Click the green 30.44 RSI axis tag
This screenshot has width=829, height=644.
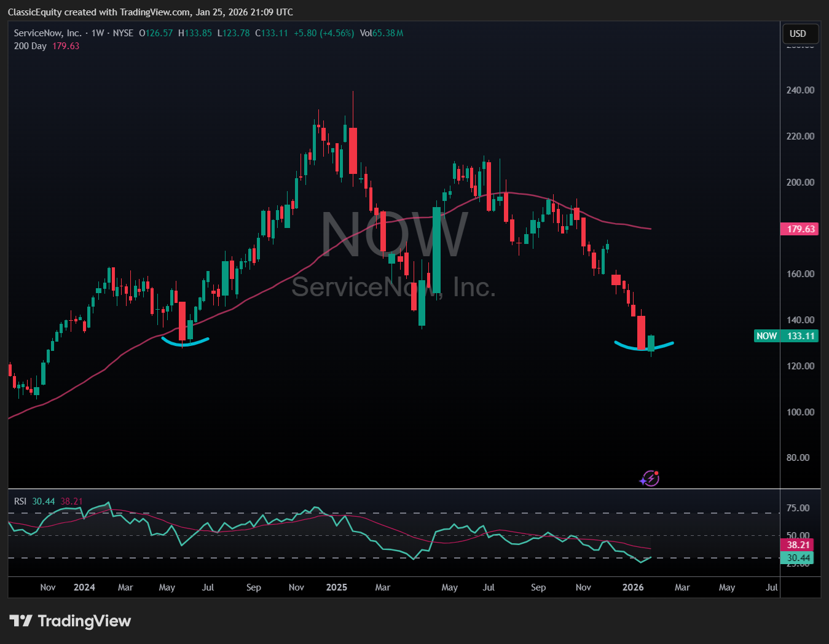coord(798,558)
